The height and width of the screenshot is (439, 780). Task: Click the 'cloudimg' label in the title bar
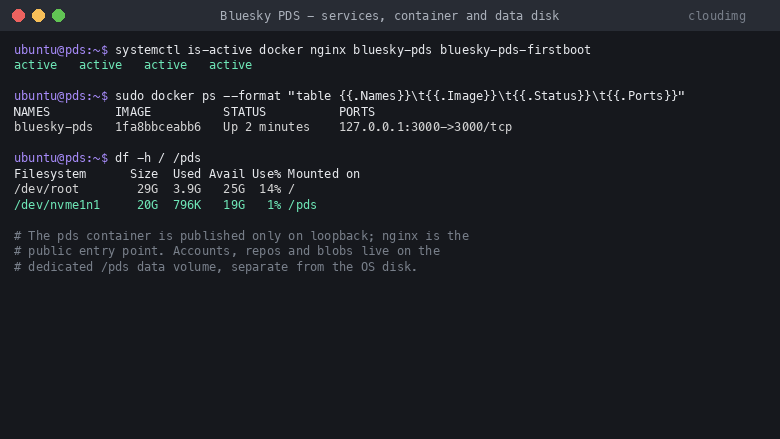point(717,16)
